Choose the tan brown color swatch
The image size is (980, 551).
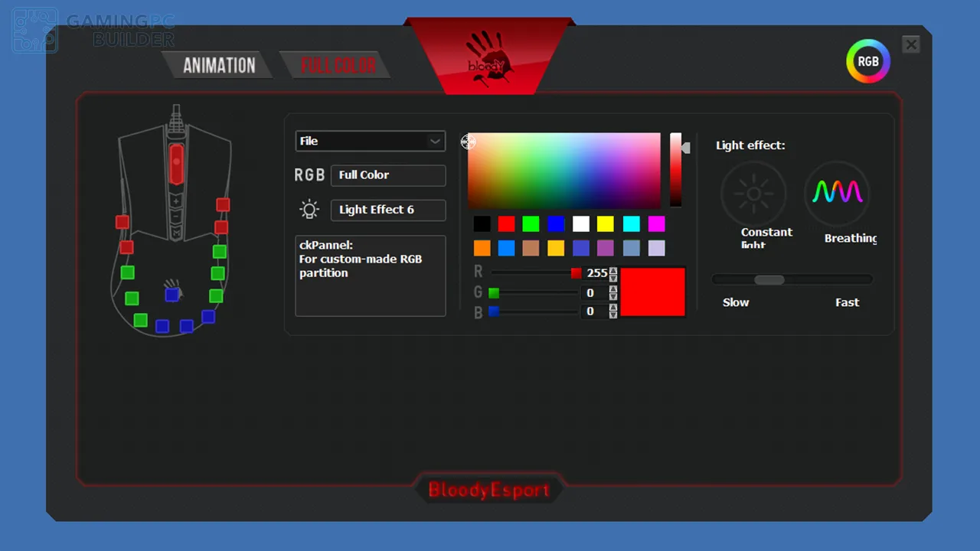(531, 248)
